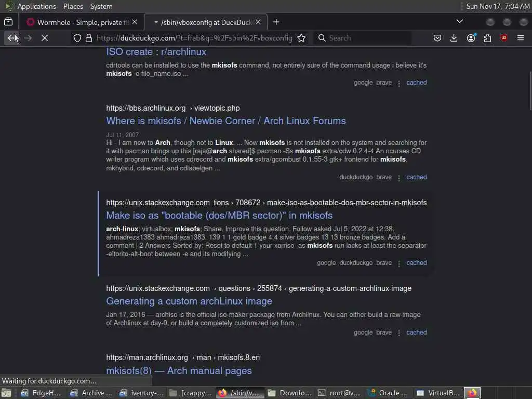
Task: Open the Extensions puzzle icon
Action: coord(487,38)
